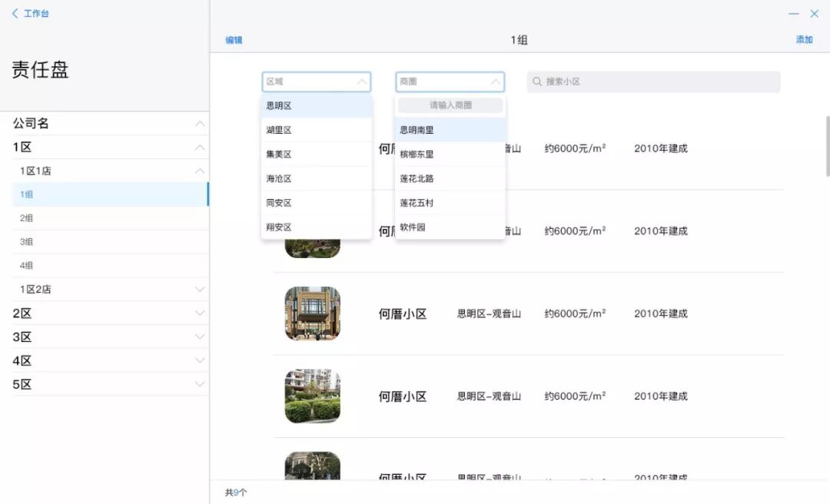The image size is (830, 504).
Task: Expand the 1区2店 tree node
Action: 200,290
